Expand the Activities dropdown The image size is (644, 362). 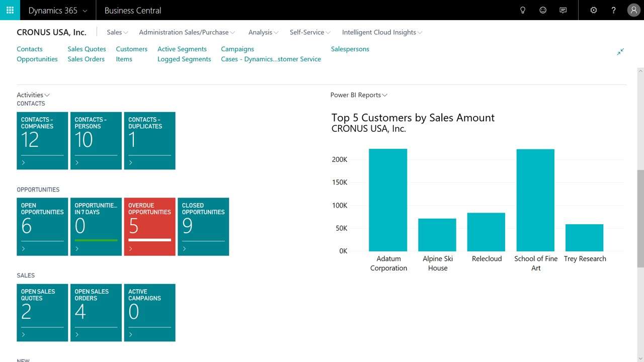33,95
